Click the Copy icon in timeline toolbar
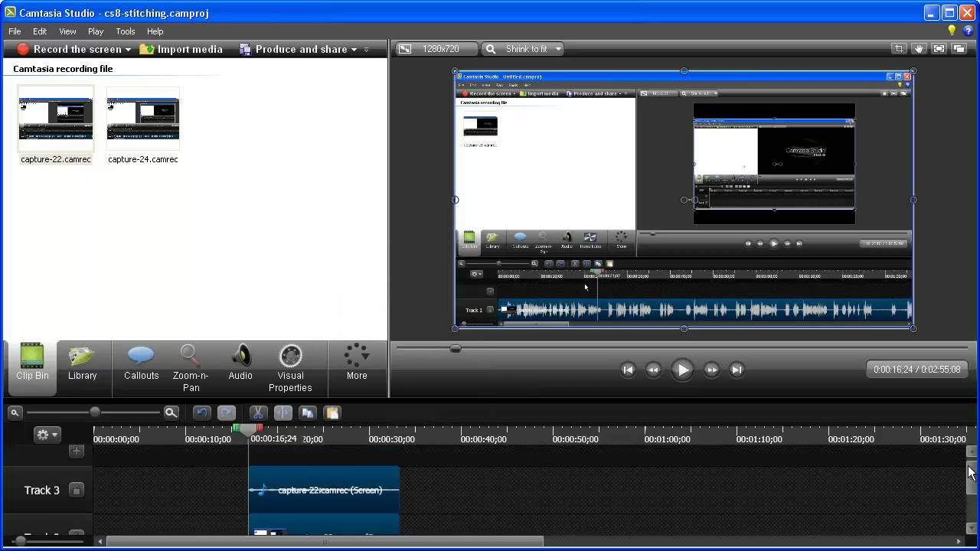 [307, 412]
